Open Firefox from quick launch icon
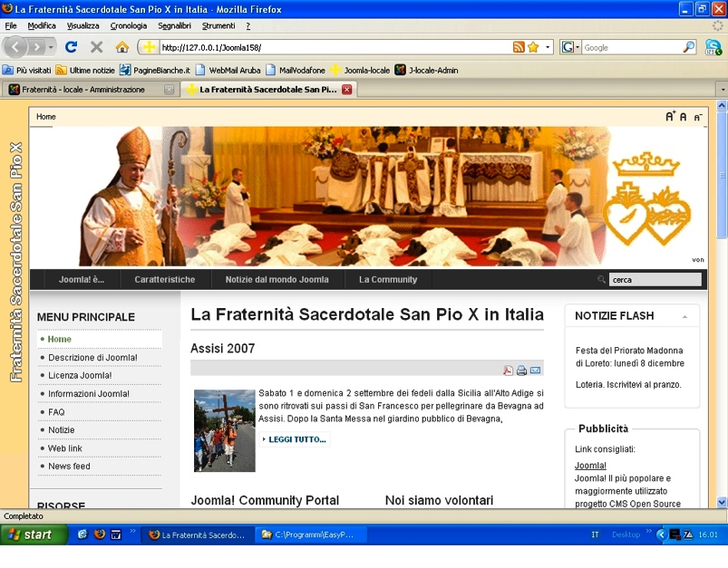 coord(100,534)
